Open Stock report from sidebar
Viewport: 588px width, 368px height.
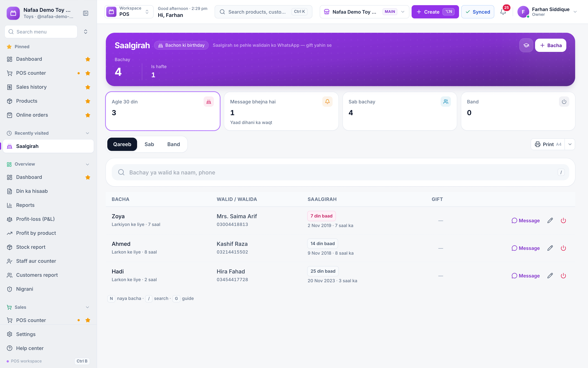pos(48,247)
